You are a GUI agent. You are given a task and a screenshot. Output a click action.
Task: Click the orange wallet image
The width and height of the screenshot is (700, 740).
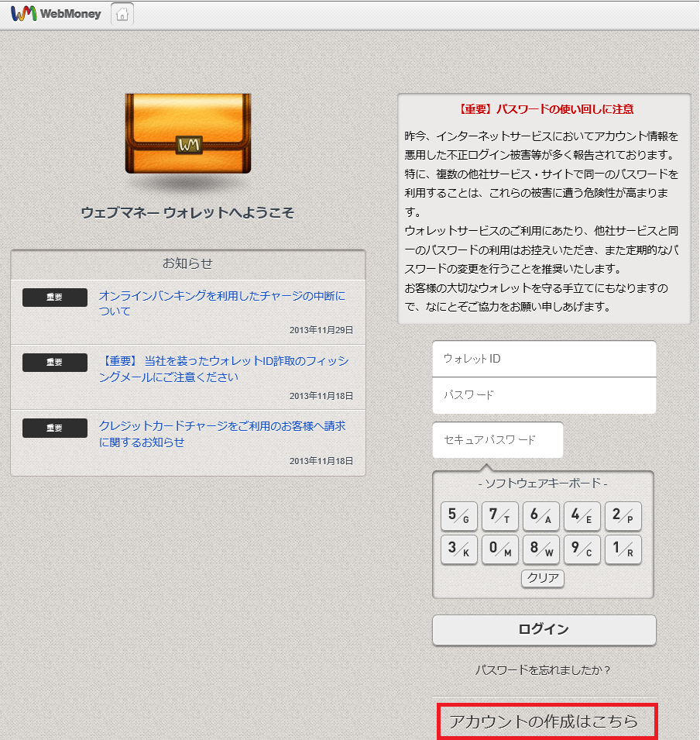click(187, 133)
